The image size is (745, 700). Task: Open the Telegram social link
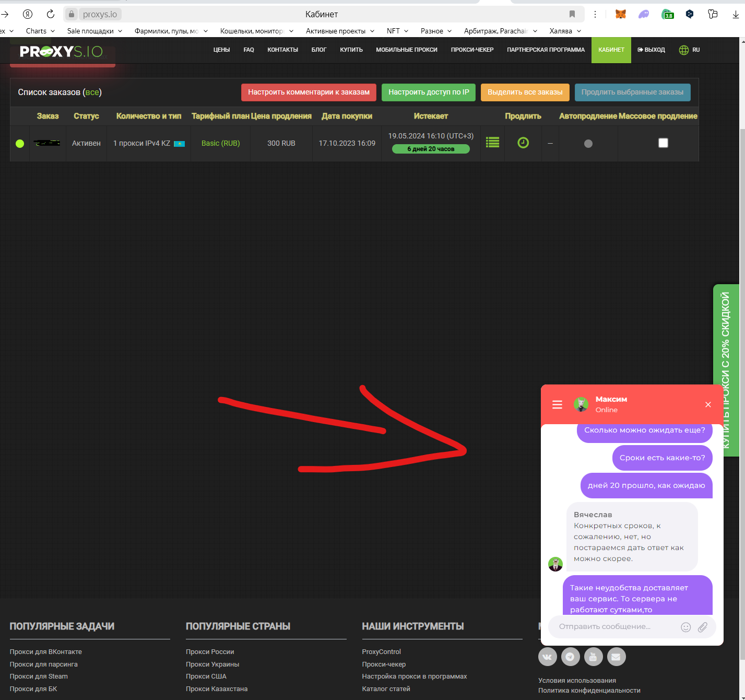570,657
